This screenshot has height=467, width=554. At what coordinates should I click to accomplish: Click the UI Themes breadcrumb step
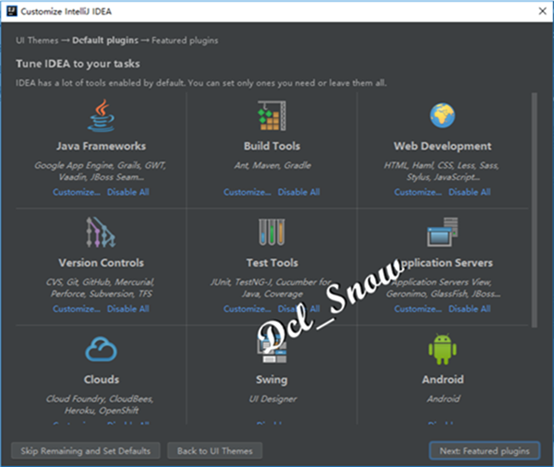37,40
